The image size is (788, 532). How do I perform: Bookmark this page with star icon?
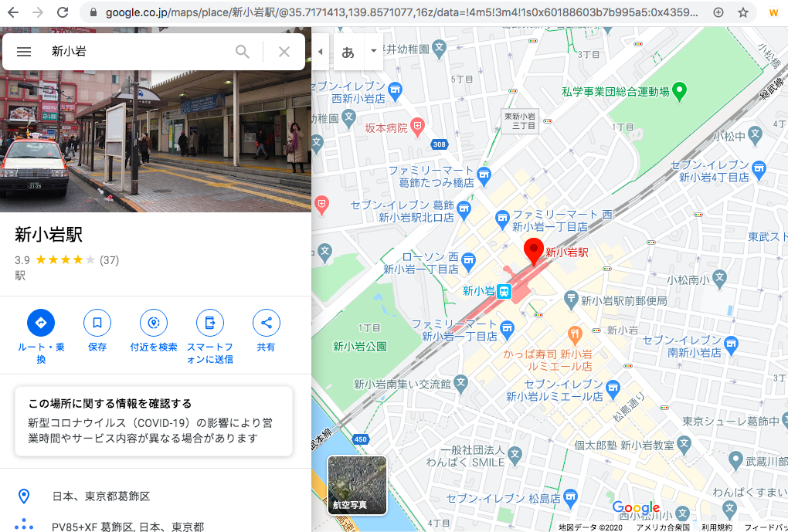pos(743,12)
